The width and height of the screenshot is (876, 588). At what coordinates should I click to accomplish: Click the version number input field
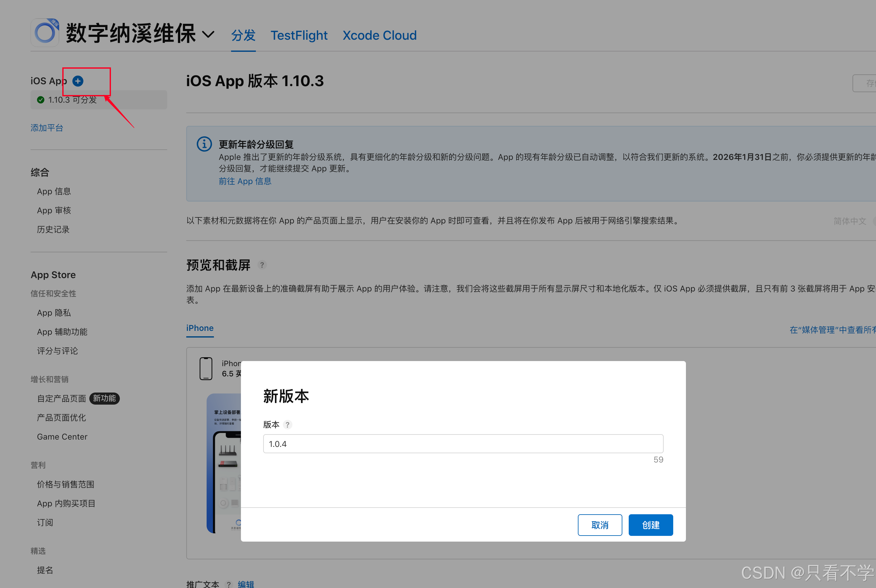463,444
